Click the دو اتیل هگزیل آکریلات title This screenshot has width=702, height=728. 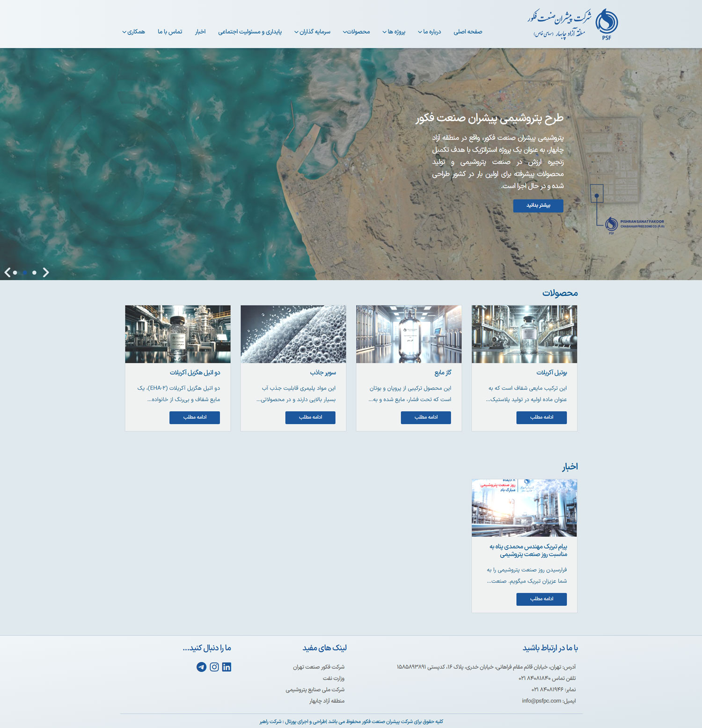[x=195, y=372]
